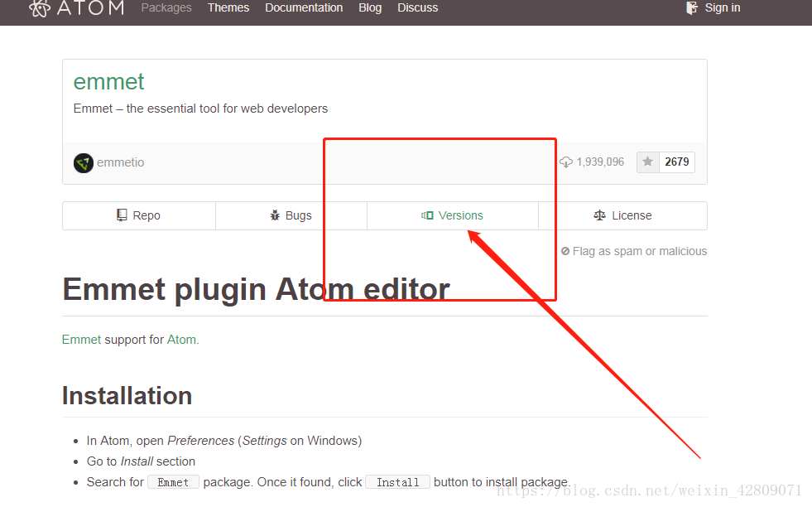Select the Install code snippet

coord(397,482)
